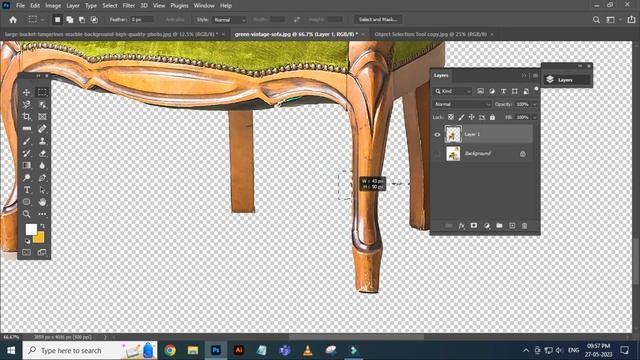
Task: Reset default foreground and background colors
Action: point(27,241)
